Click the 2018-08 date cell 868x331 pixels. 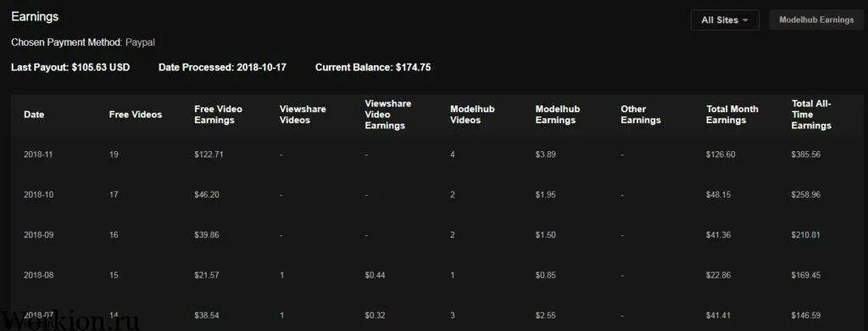click(x=38, y=276)
